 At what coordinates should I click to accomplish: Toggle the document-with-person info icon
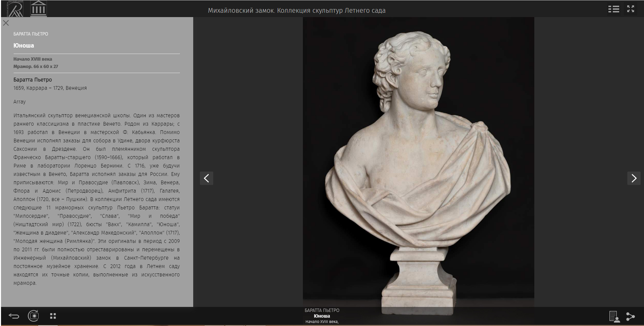click(x=614, y=316)
